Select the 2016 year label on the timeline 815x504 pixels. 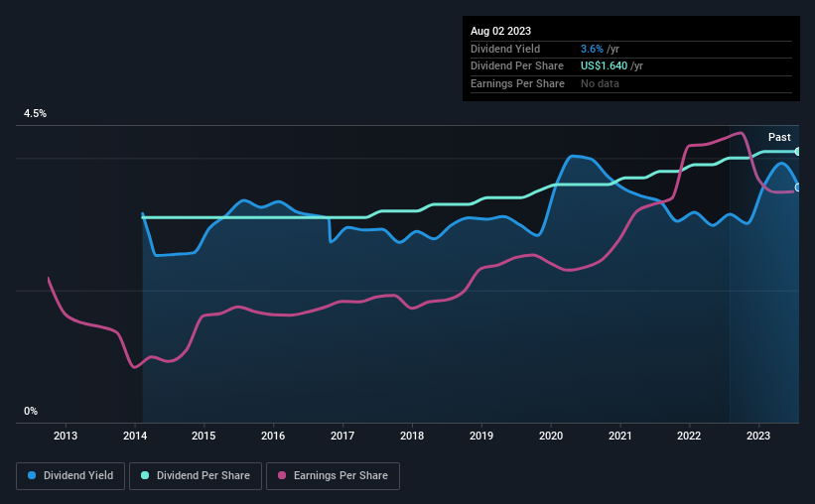point(273,436)
